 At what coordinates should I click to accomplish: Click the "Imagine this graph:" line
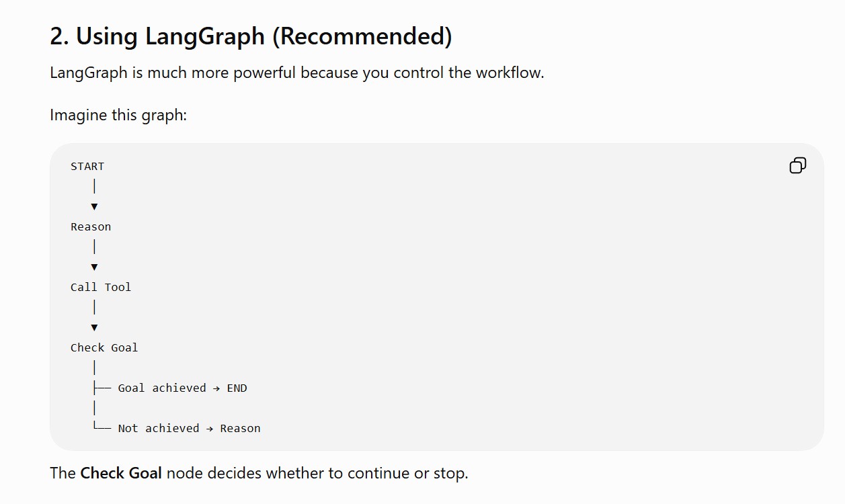click(x=118, y=115)
